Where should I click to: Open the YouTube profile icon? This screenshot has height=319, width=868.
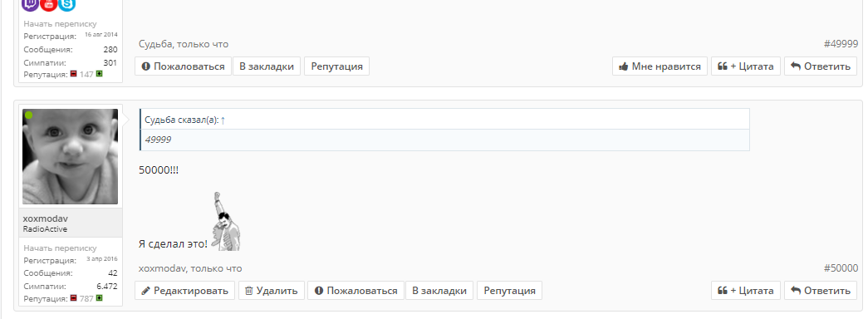[49, 4]
